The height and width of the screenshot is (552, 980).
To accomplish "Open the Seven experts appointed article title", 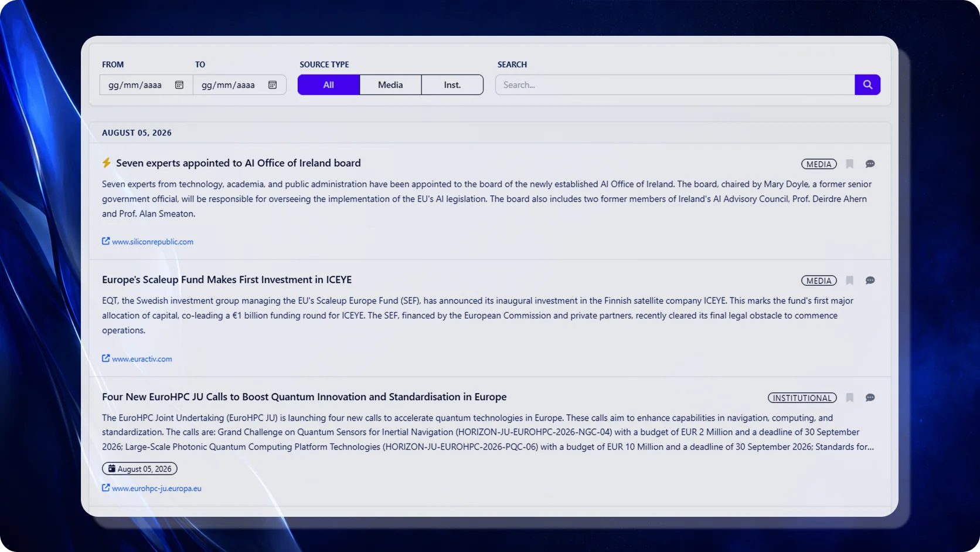I will (x=239, y=163).
